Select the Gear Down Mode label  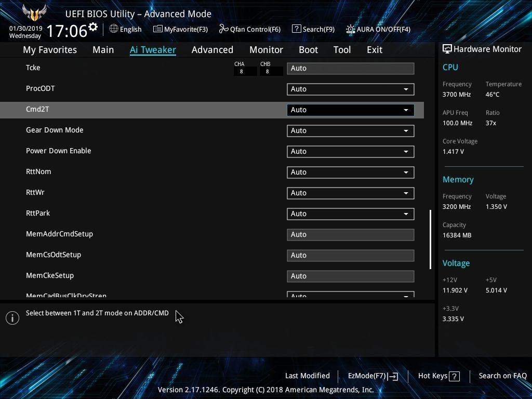pyautogui.click(x=55, y=130)
